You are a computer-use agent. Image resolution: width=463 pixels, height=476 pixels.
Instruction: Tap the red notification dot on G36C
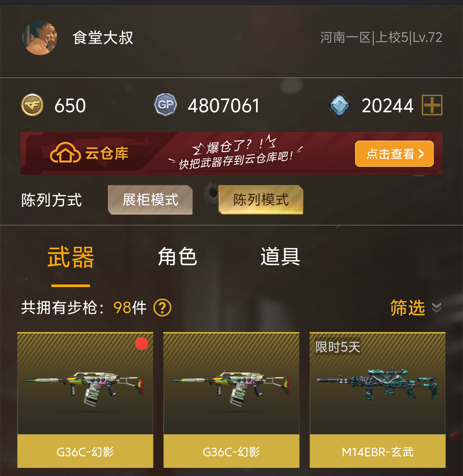click(x=141, y=344)
